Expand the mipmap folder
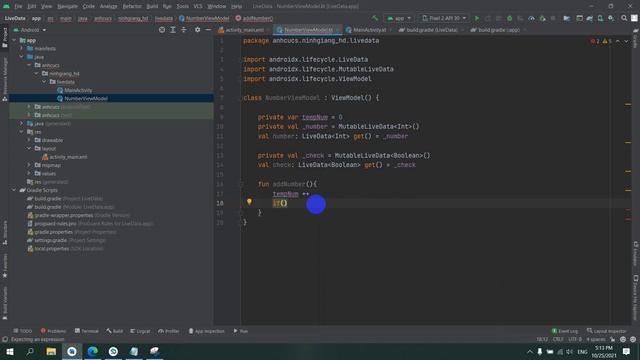Viewport: 640px width, 360px height. coord(29,165)
